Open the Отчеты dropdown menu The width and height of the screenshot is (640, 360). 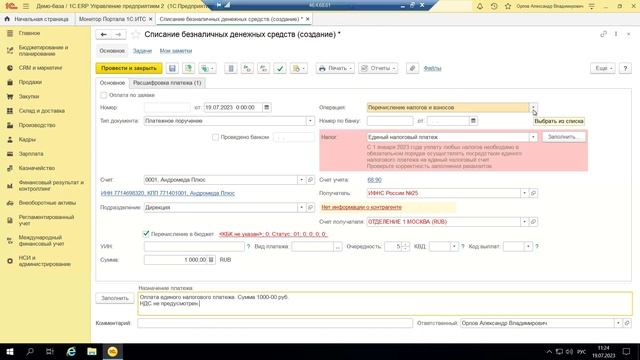tap(378, 68)
